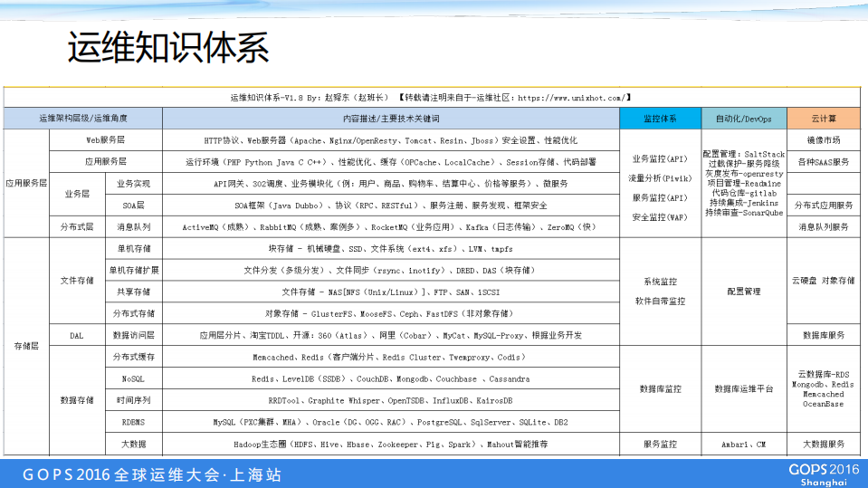Screen dimensions: 868x488
Task: Click the 文件分发 rsync inotify description row
Action: (x=391, y=271)
